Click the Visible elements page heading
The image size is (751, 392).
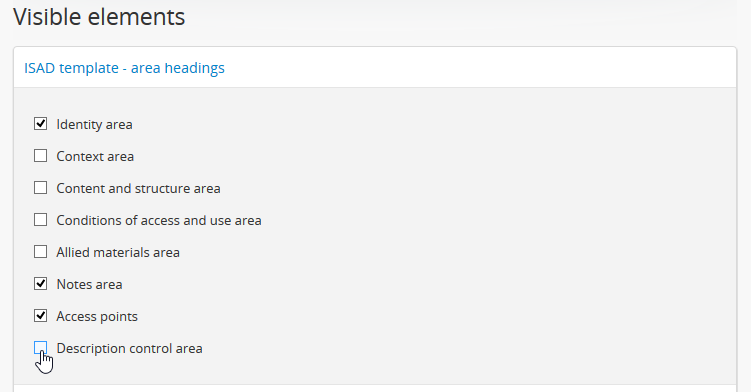tap(99, 17)
